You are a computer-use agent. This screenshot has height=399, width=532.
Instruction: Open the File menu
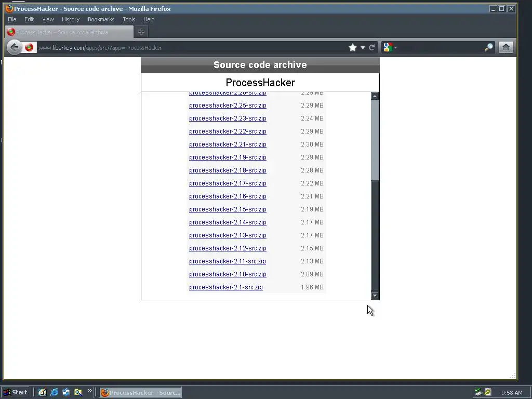pyautogui.click(x=12, y=19)
